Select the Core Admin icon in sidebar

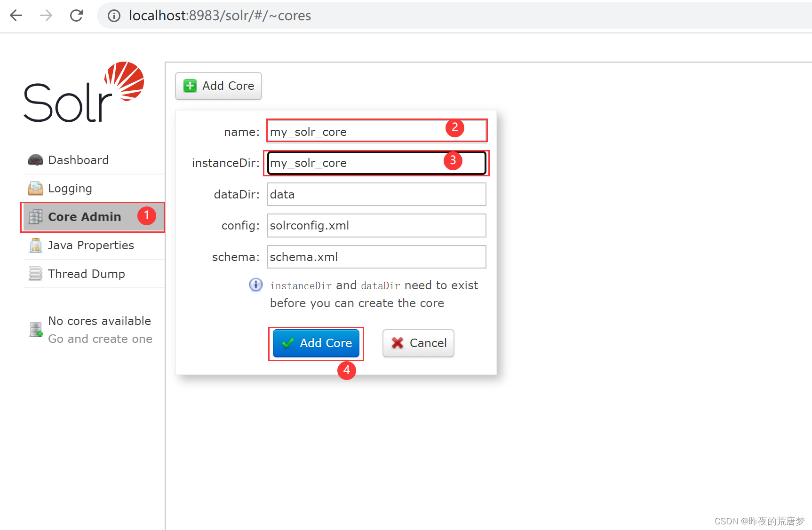click(x=35, y=217)
